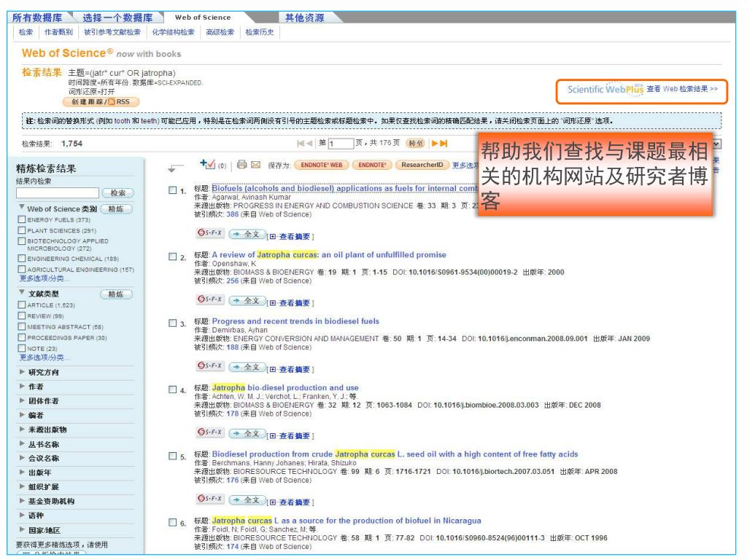Switch to the 其他资源 tab
Viewport: 747px width, 560px height.
[305, 17]
